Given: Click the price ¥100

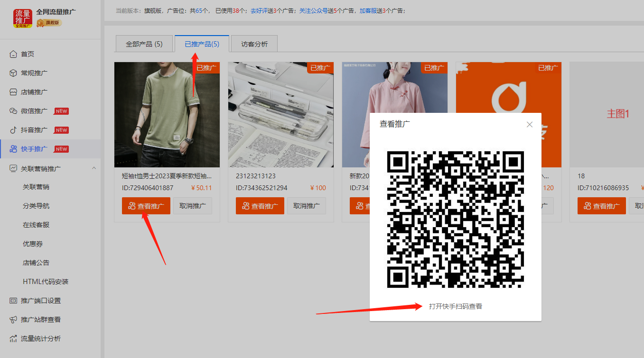Looking at the screenshot, I should coord(318,188).
